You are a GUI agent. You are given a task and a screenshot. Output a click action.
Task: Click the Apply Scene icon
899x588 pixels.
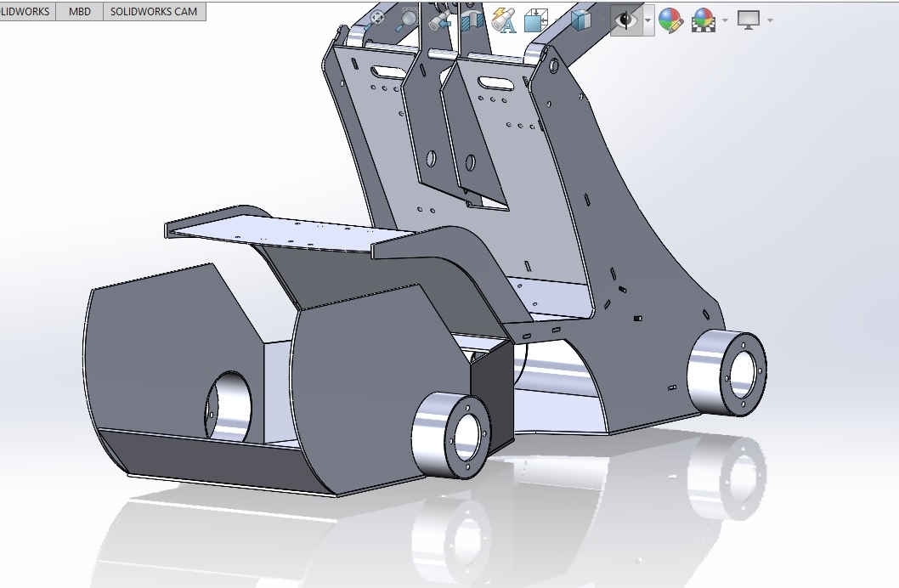pos(704,20)
